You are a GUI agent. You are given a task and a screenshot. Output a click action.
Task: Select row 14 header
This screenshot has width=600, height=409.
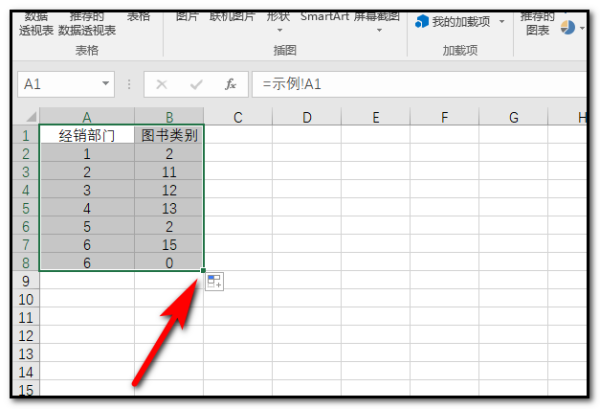click(26, 372)
